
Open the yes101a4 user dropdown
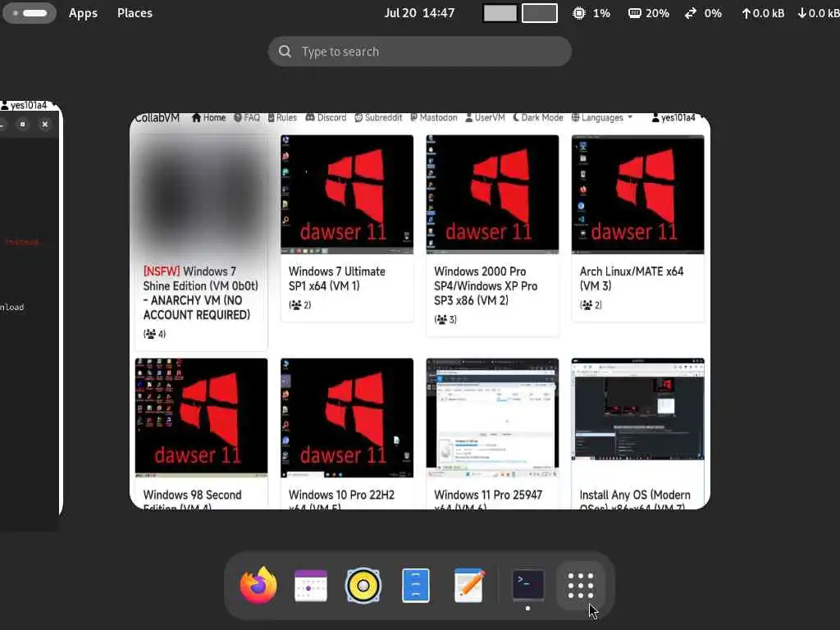[677, 117]
